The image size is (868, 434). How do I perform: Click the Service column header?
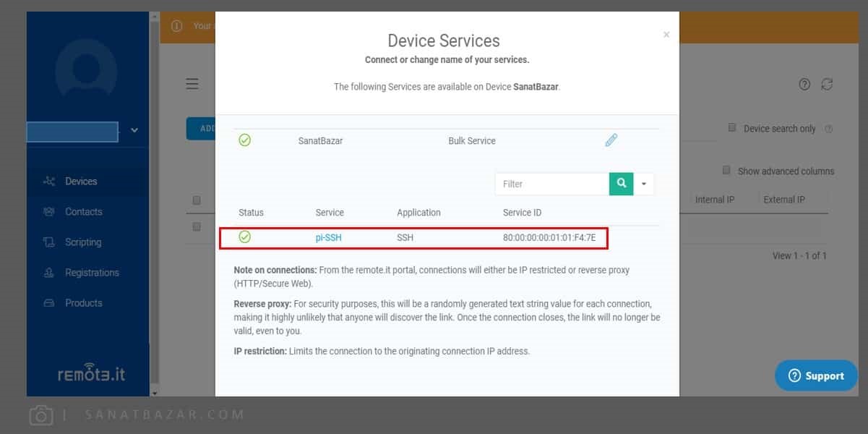click(x=330, y=213)
